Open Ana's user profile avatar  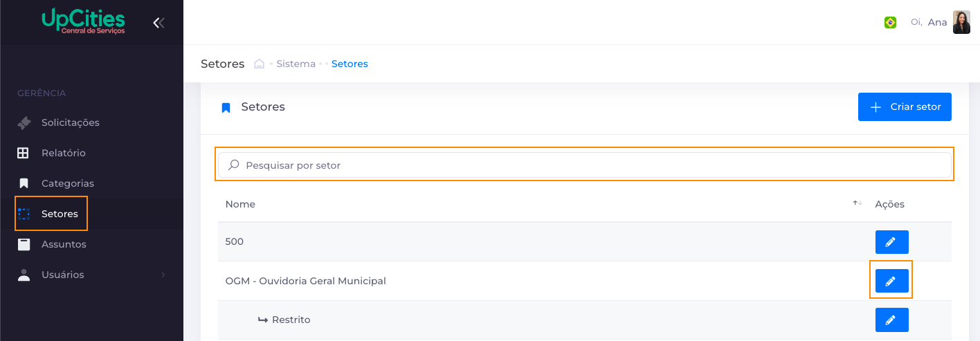[961, 22]
